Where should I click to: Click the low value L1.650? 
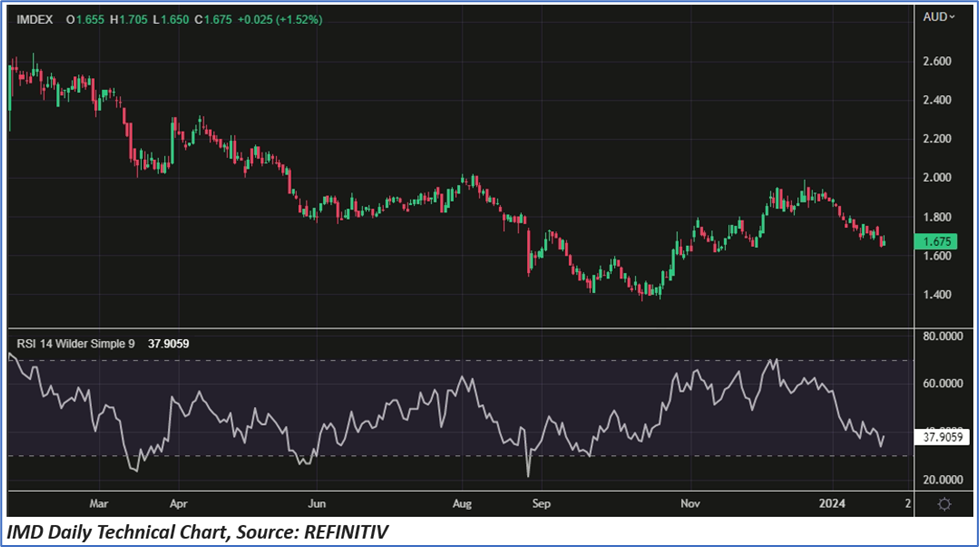[171, 20]
